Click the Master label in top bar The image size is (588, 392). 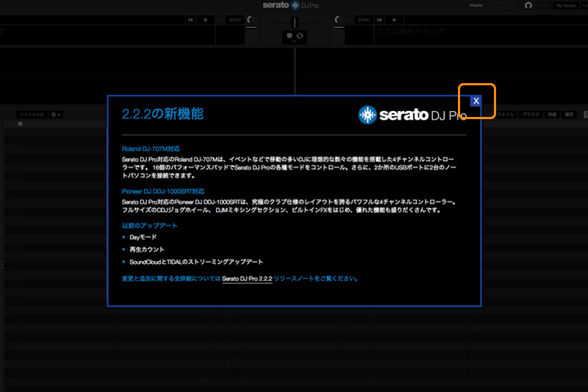476,5
